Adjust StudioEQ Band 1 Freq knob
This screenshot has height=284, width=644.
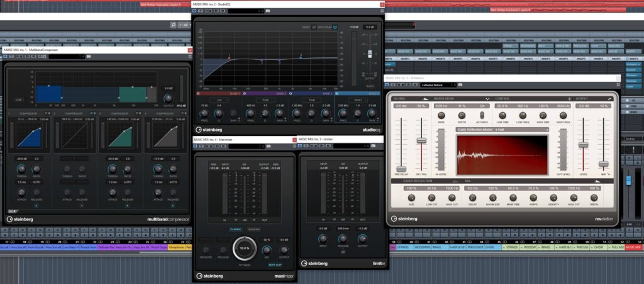[x=204, y=113]
